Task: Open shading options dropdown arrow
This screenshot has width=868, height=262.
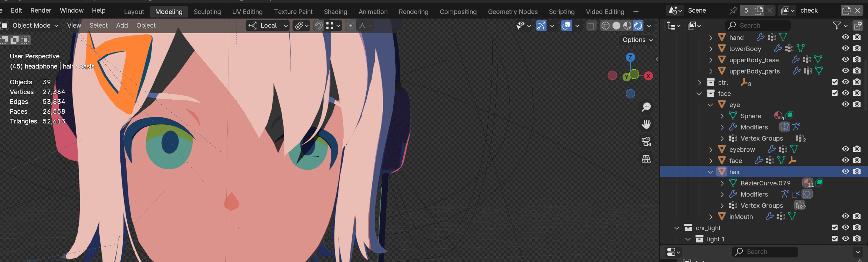Action: coord(649,26)
